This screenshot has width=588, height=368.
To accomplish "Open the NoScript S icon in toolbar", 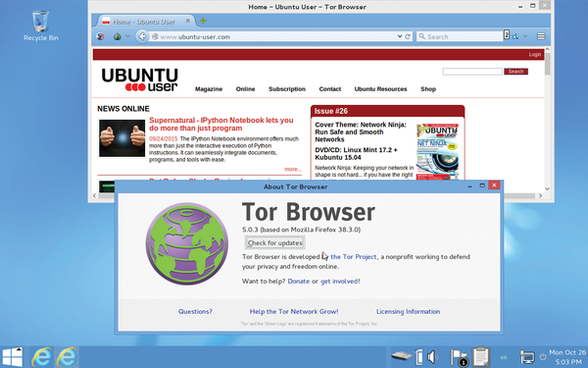I will pyautogui.click(x=101, y=36).
